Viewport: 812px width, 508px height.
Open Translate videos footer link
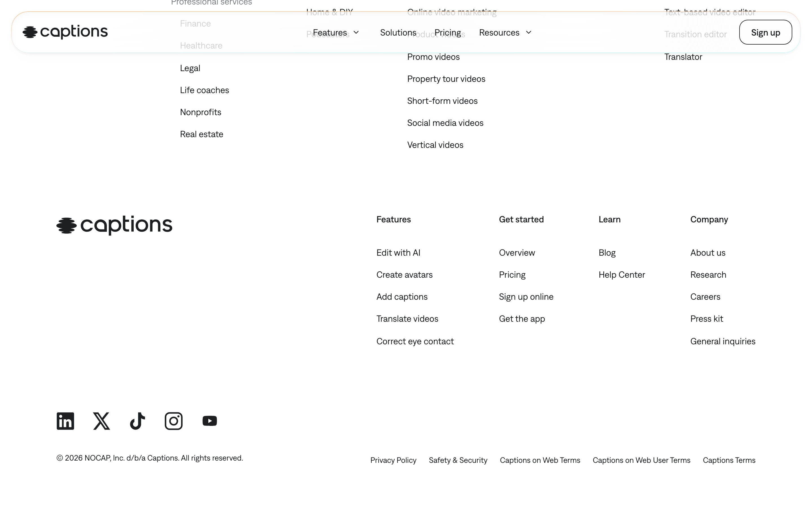coord(407,319)
